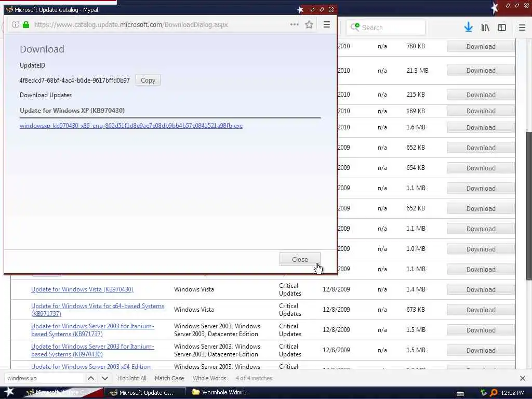Click Download for the 215 KB row
The width and height of the screenshot is (532, 399).
click(x=481, y=95)
